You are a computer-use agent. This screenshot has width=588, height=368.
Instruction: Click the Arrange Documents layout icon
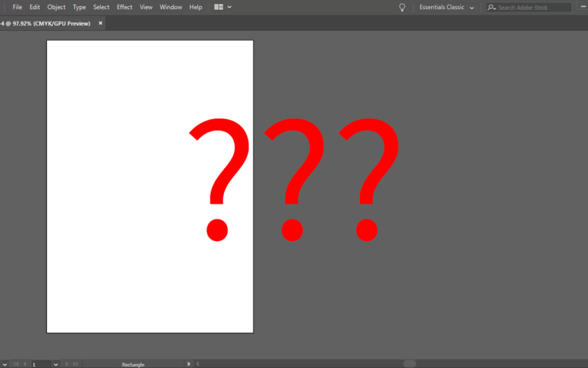pos(219,7)
